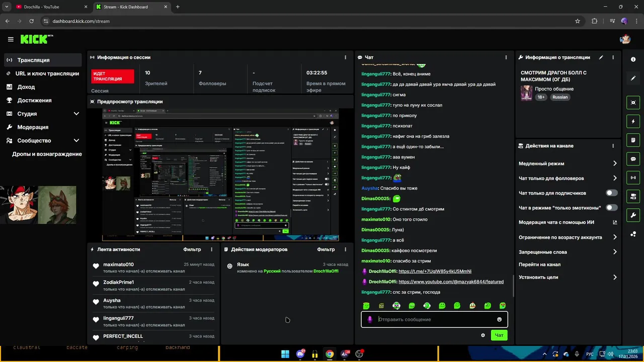Open URL и ключ трансляции page

click(x=42, y=73)
